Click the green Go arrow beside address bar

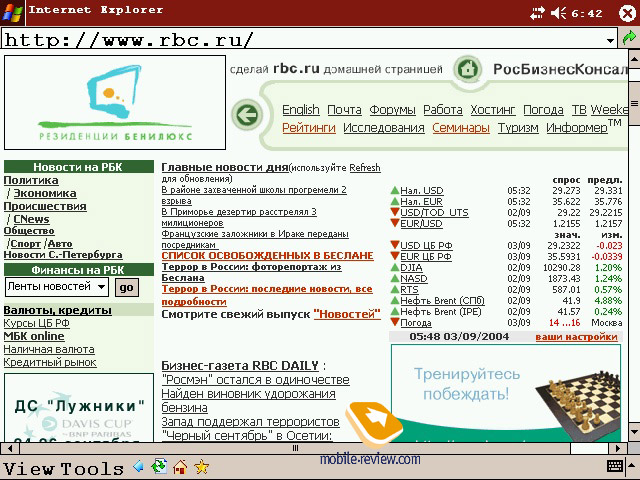[x=629, y=38]
